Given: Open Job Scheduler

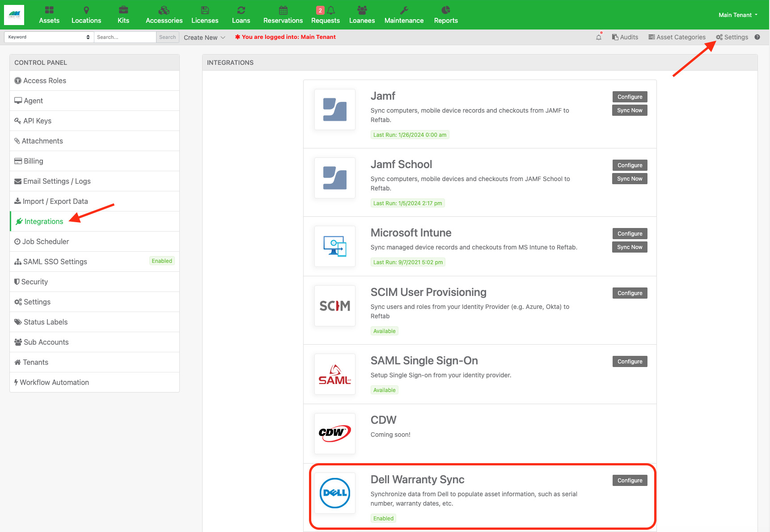Looking at the screenshot, I should (94, 241).
